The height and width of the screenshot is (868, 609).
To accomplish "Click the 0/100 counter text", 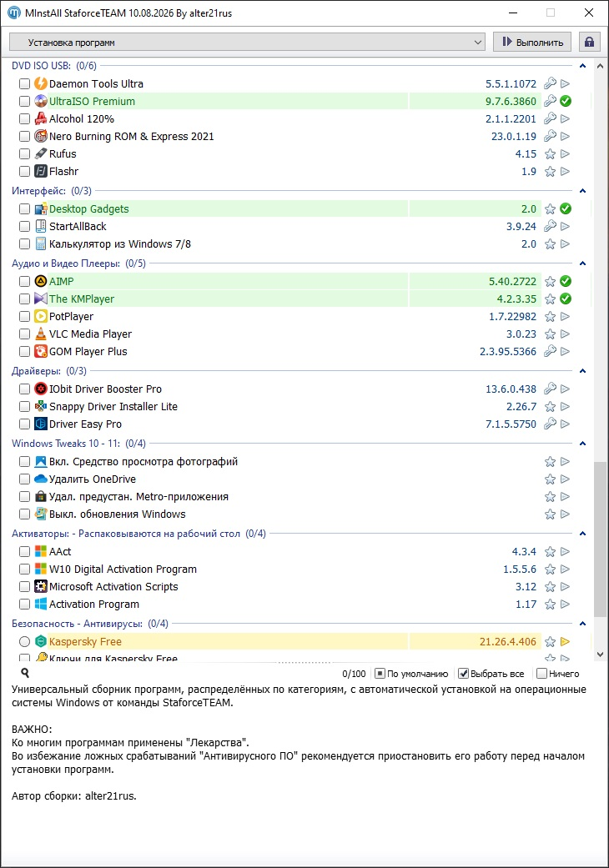I will pyautogui.click(x=354, y=674).
